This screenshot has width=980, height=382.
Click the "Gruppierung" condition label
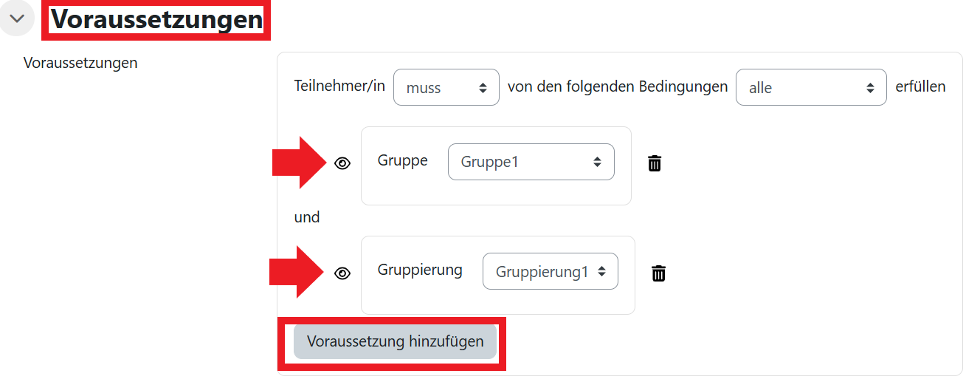[x=420, y=270]
